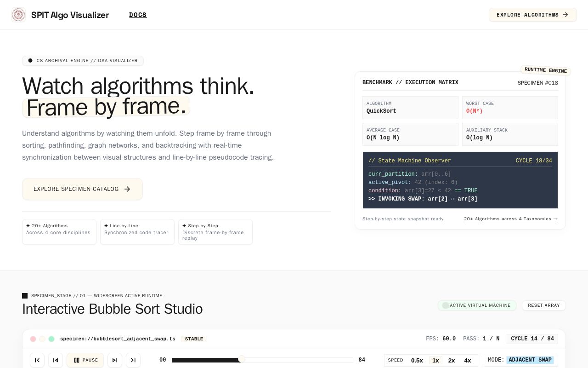The height and width of the screenshot is (368, 588).
Task: Click the FPS 60.0 readout
Action: [441, 339]
